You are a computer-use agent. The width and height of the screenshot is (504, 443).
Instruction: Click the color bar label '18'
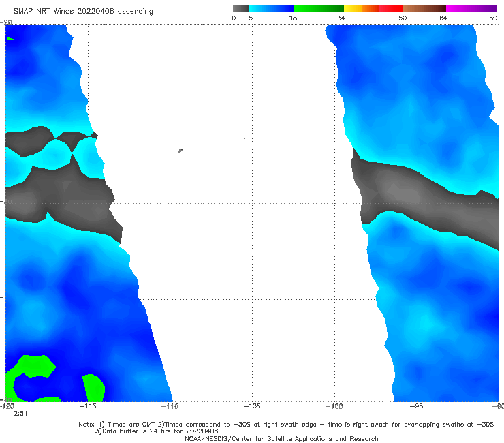tap(293, 18)
